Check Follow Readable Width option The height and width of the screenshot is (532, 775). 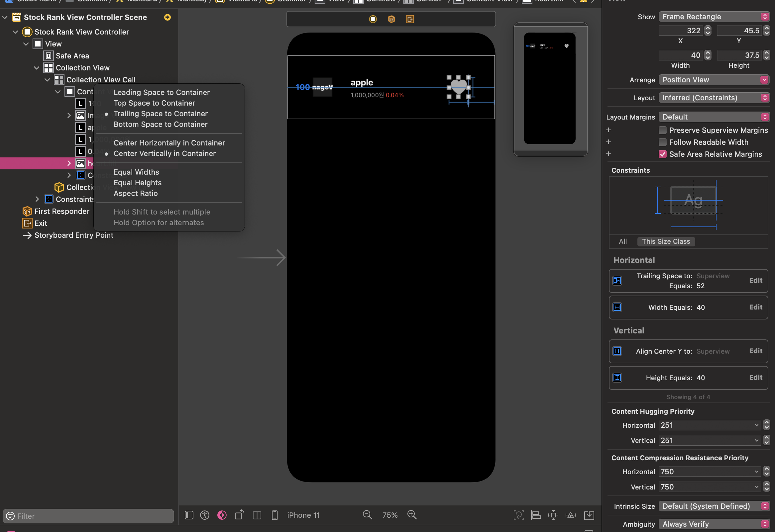click(663, 142)
